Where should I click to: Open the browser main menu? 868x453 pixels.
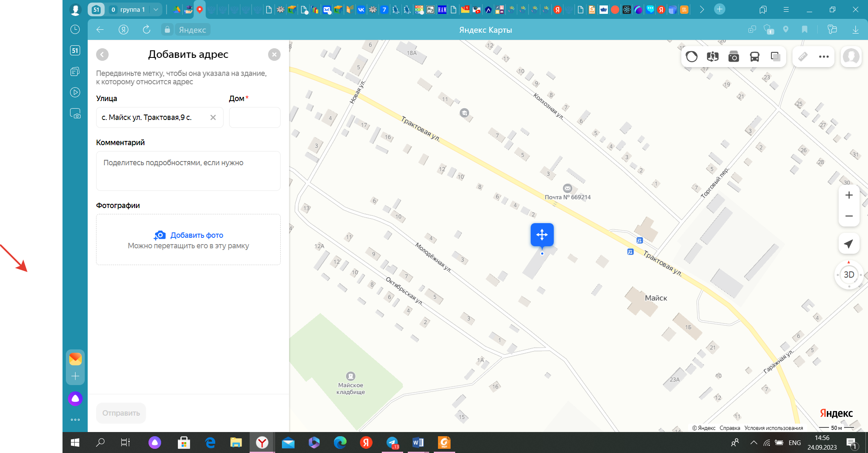[x=786, y=10]
